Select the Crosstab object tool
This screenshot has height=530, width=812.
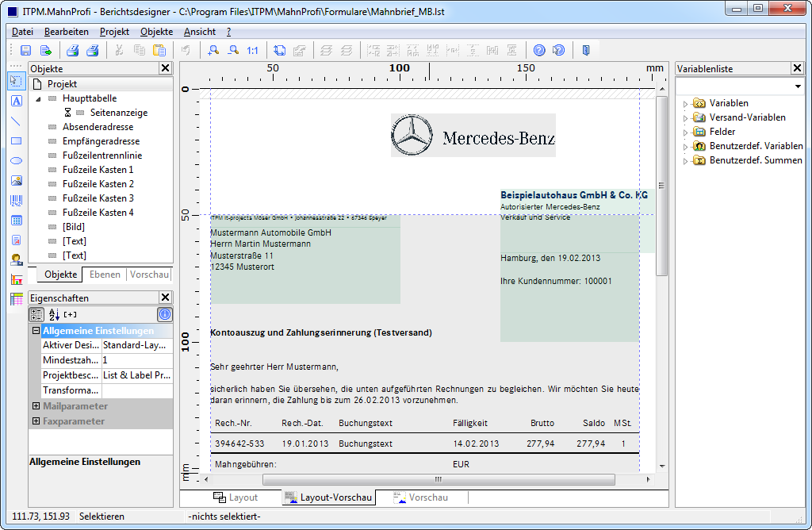17,299
